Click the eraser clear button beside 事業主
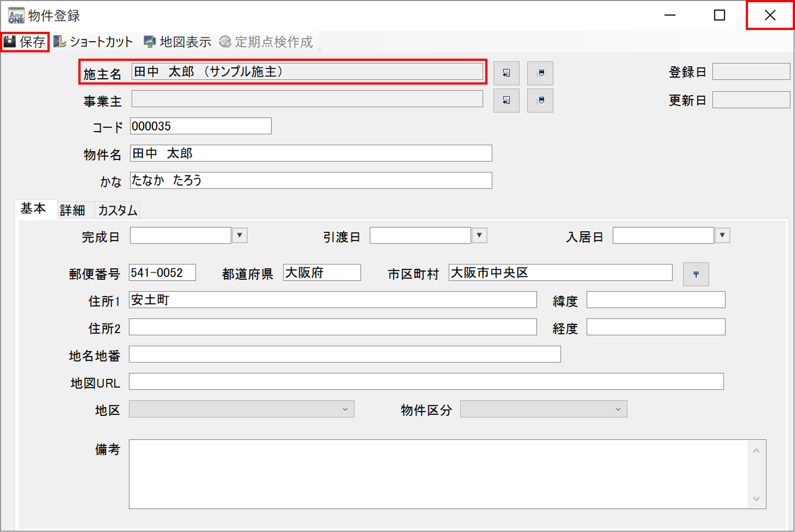Image resolution: width=795 pixels, height=532 pixels. click(540, 100)
